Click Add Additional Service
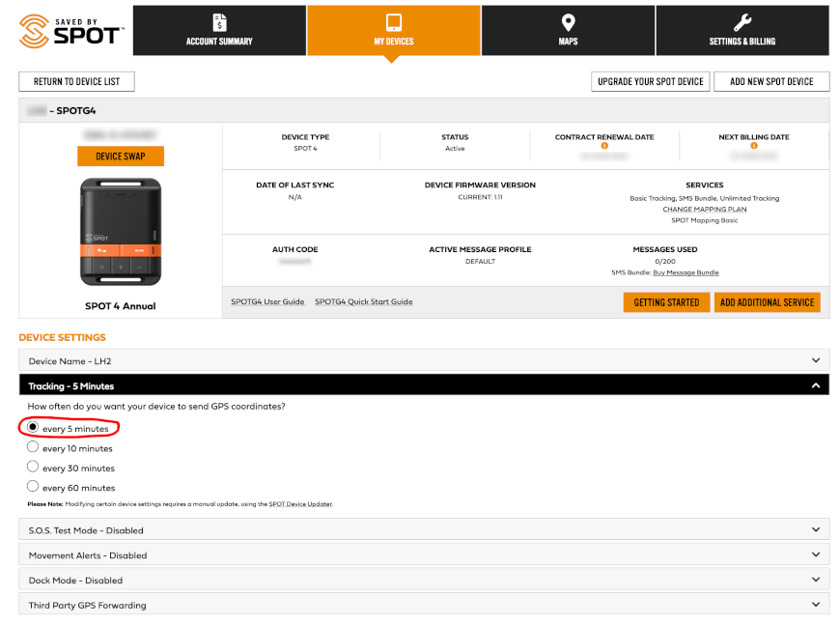The width and height of the screenshot is (840, 625). tap(768, 302)
